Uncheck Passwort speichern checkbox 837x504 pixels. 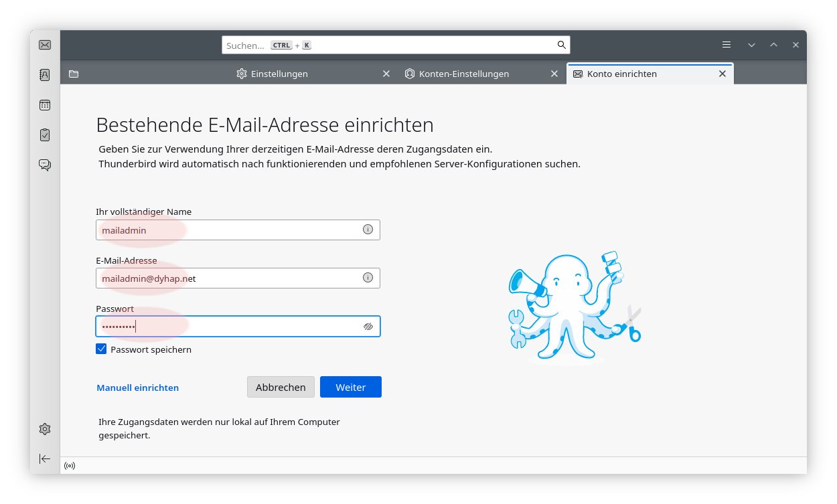(x=102, y=349)
